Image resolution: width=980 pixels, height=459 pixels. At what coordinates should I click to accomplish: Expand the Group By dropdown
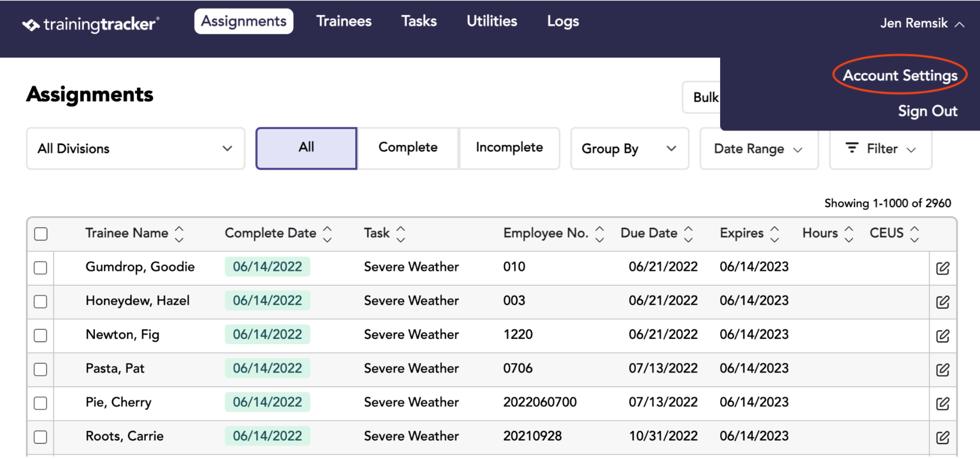pos(629,149)
